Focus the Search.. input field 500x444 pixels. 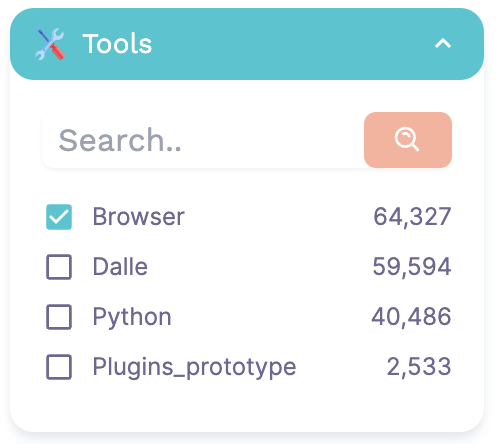(x=203, y=140)
